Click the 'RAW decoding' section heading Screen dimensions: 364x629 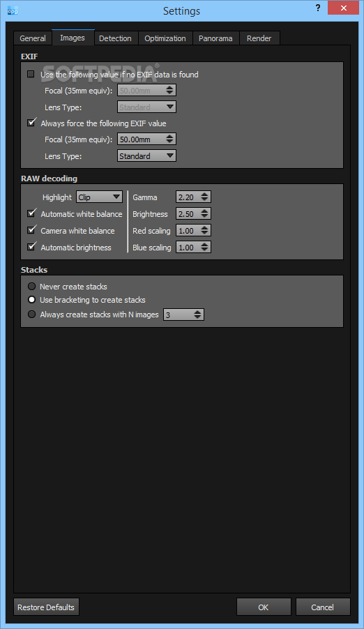pos(49,179)
